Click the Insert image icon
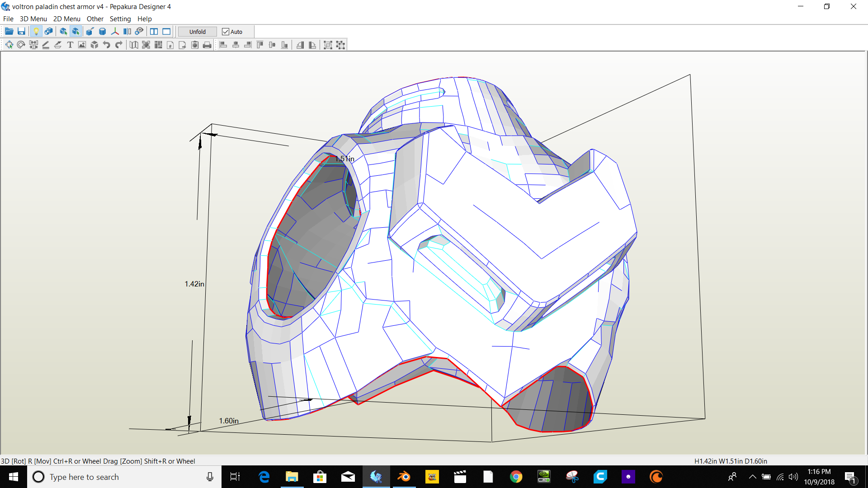The image size is (868, 488). pos(82,45)
